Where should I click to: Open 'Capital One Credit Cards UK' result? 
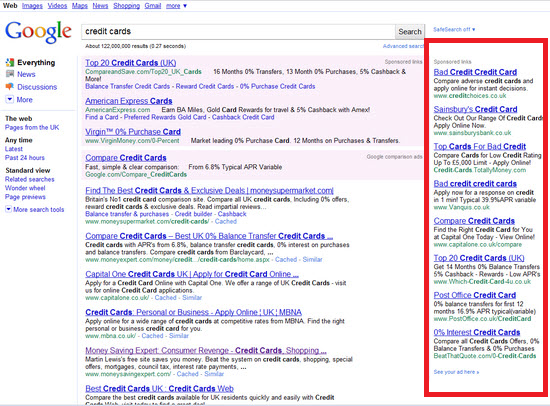tap(192, 274)
